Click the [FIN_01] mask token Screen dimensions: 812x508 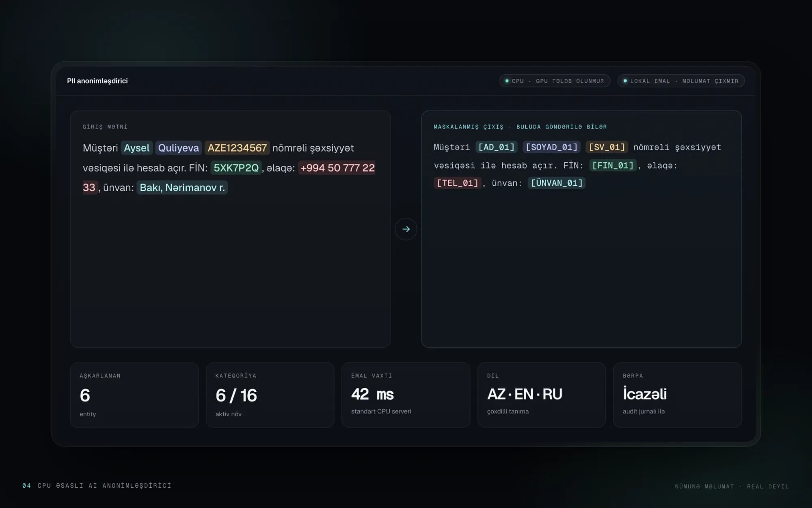click(613, 165)
